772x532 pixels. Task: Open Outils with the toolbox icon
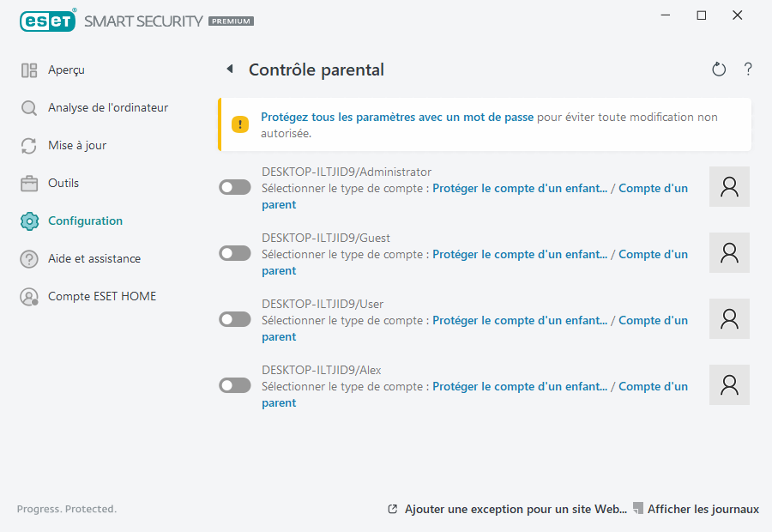(28, 183)
